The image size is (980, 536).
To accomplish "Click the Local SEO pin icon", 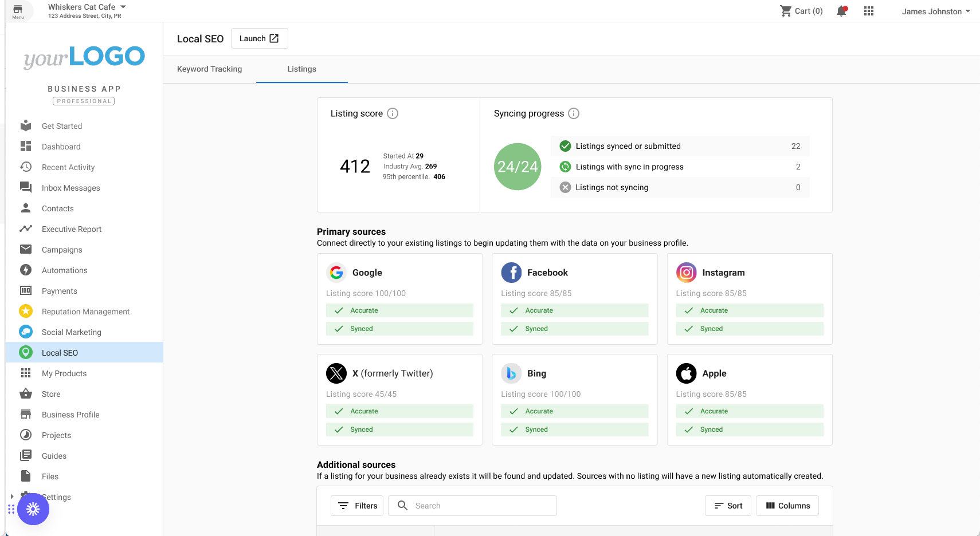I will pyautogui.click(x=26, y=352).
